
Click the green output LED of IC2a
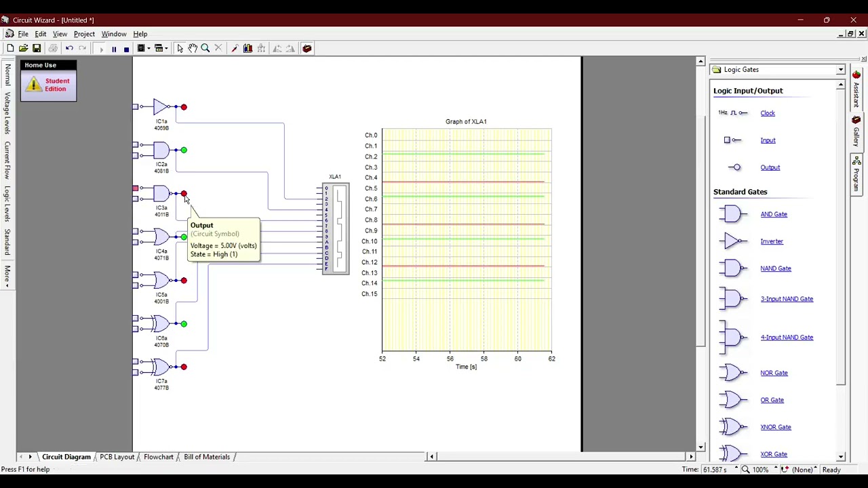[x=183, y=150]
